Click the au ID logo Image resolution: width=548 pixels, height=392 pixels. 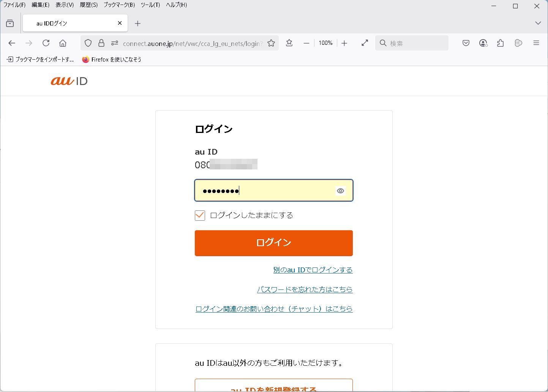click(x=69, y=81)
